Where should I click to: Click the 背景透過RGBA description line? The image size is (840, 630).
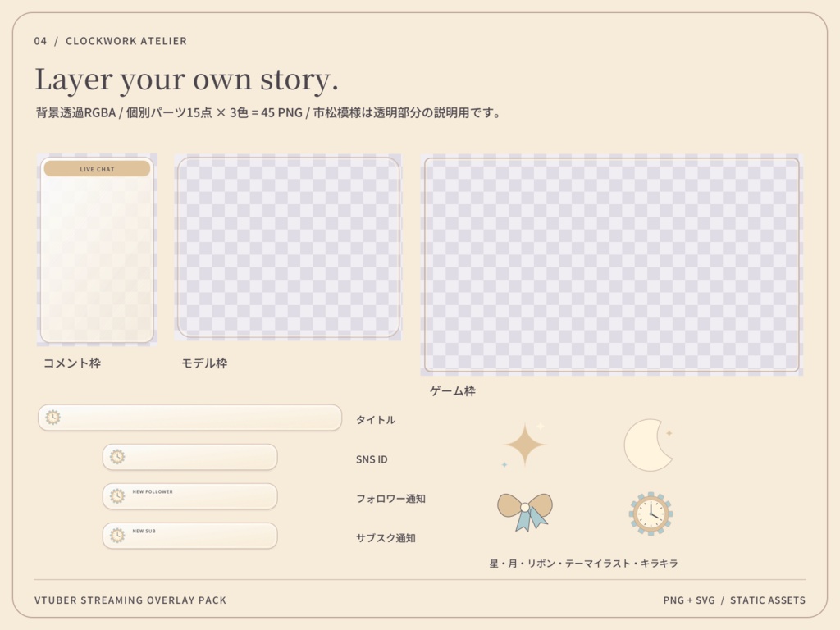(268, 113)
